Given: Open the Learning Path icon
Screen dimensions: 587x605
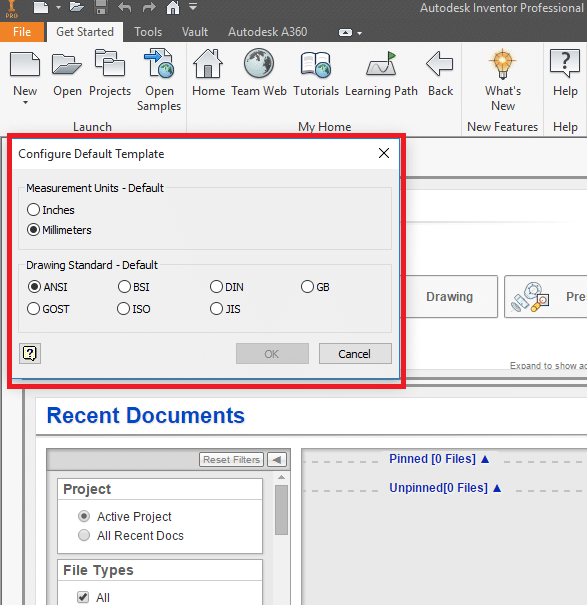Looking at the screenshot, I should coord(381,63).
